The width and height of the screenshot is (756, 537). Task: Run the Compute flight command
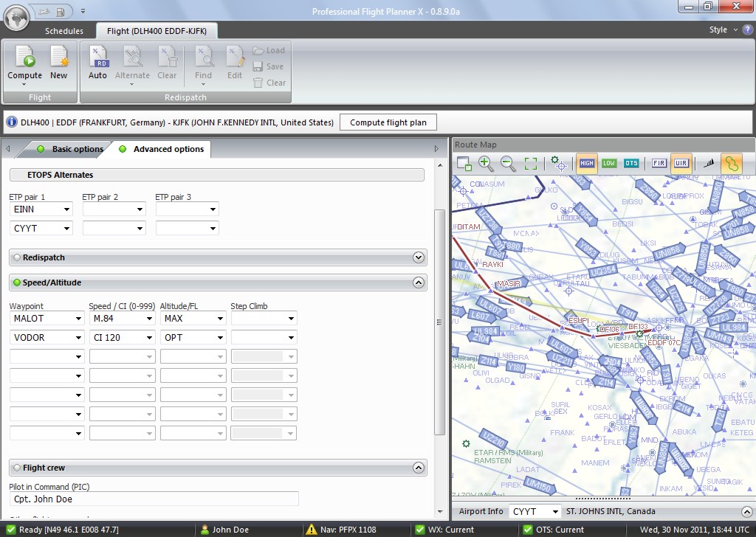point(24,65)
